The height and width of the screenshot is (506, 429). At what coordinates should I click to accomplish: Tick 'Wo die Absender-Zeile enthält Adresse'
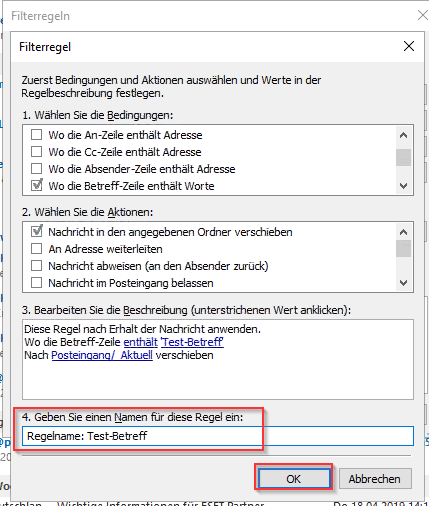point(36,169)
